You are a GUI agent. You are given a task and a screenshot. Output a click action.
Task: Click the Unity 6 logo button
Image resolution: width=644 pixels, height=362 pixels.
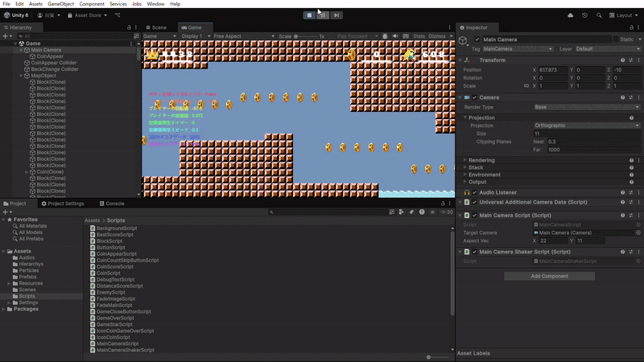click(x=16, y=15)
